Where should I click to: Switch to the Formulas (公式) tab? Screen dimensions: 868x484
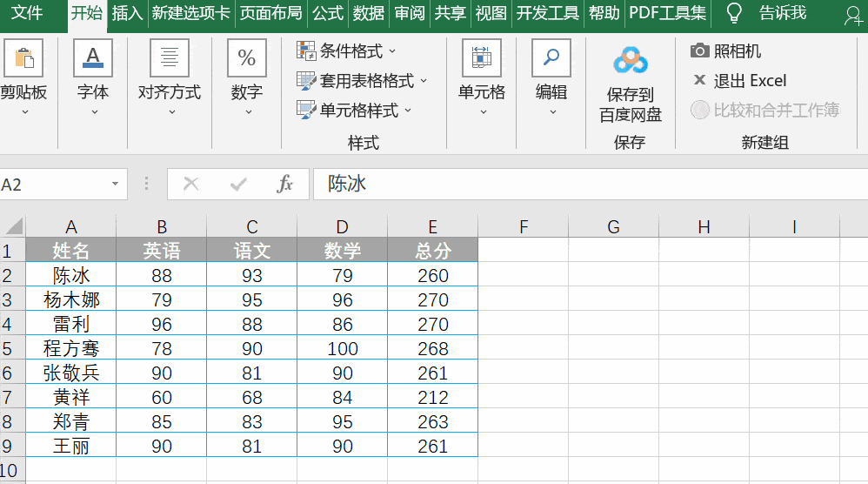coord(328,12)
